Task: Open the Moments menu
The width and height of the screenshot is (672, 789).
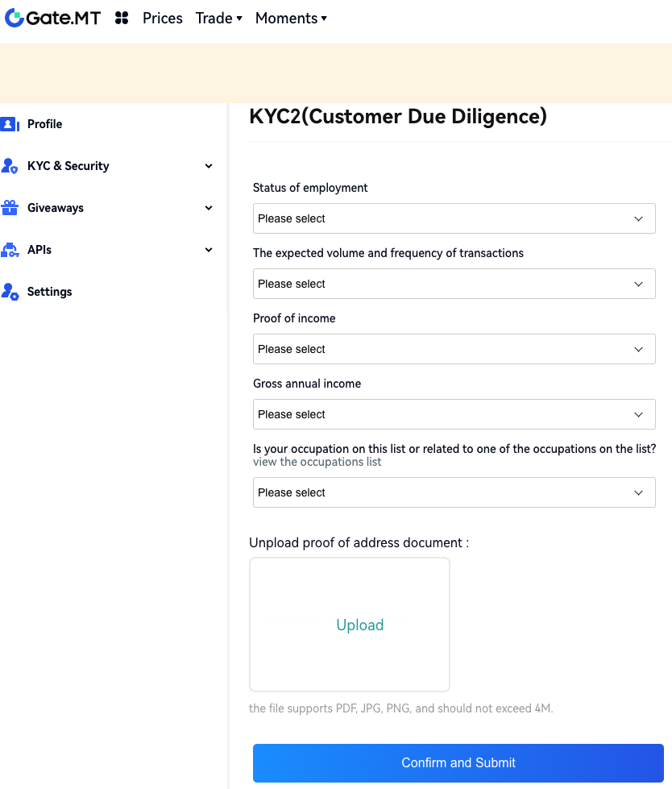Action: [291, 18]
